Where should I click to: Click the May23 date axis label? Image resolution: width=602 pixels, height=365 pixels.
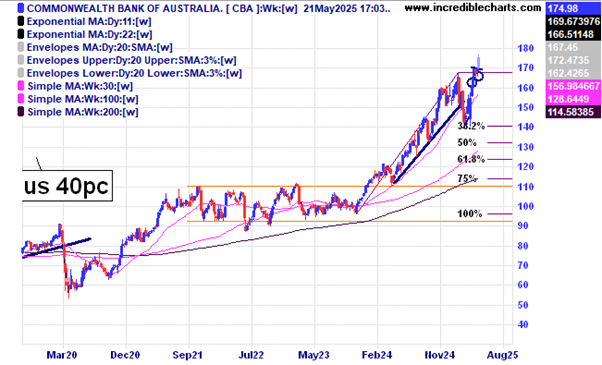click(314, 355)
